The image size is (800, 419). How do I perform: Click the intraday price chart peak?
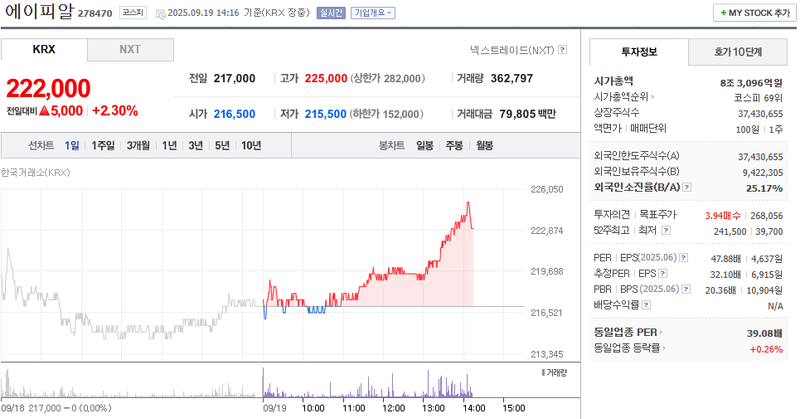click(468, 203)
